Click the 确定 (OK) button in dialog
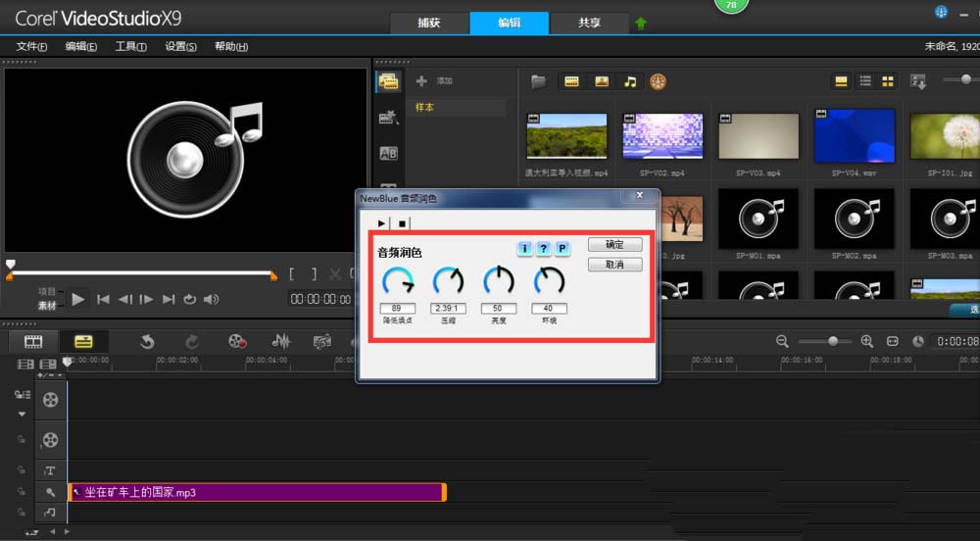The height and width of the screenshot is (541, 980). point(615,245)
